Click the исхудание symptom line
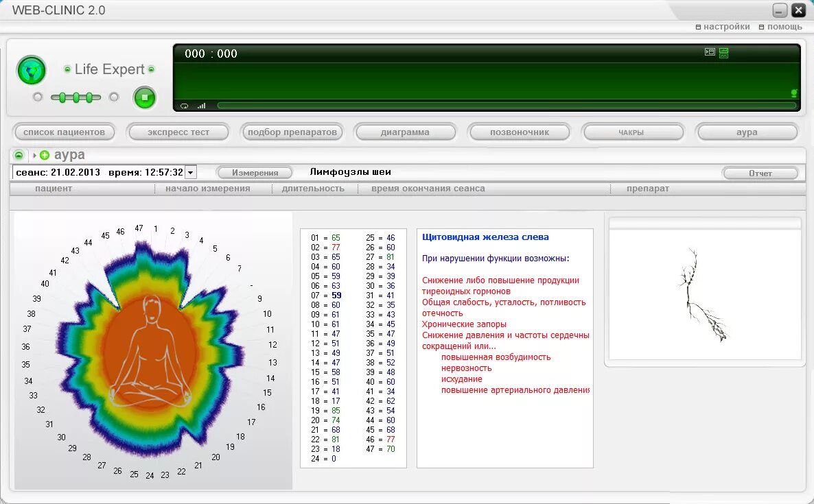814x504 pixels. [461, 379]
